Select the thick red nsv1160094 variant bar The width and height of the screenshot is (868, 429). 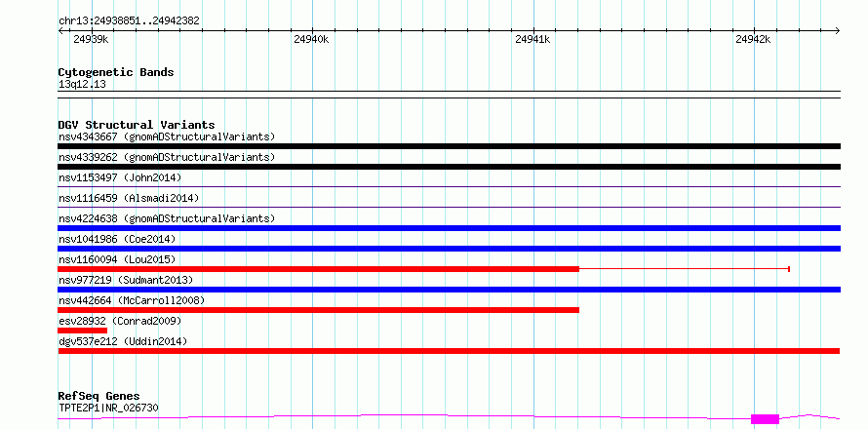[318, 269]
